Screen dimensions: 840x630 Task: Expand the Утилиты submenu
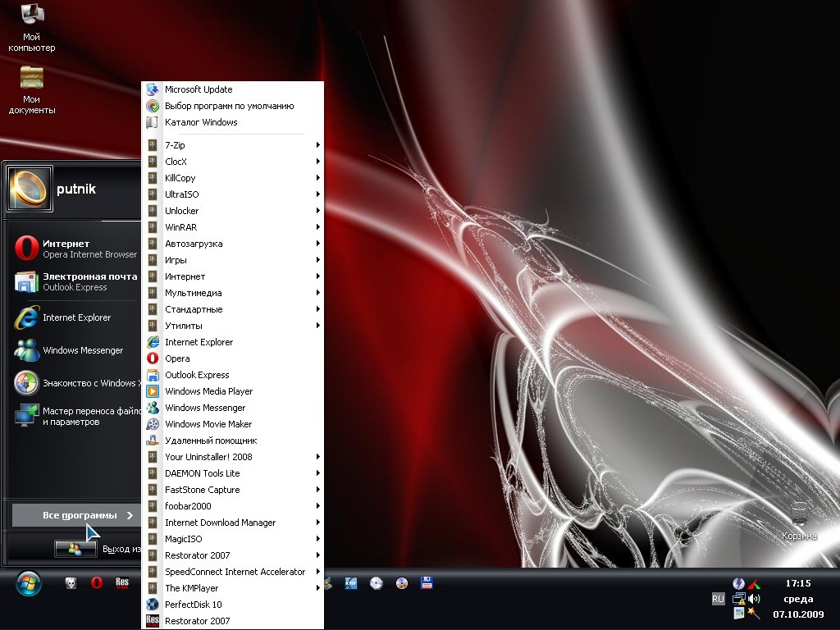click(x=232, y=326)
